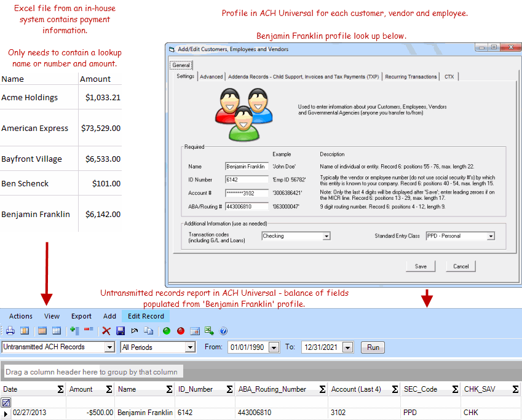Image resolution: width=522 pixels, height=420 pixels.
Task: Select the Settings tab
Action: click(185, 76)
